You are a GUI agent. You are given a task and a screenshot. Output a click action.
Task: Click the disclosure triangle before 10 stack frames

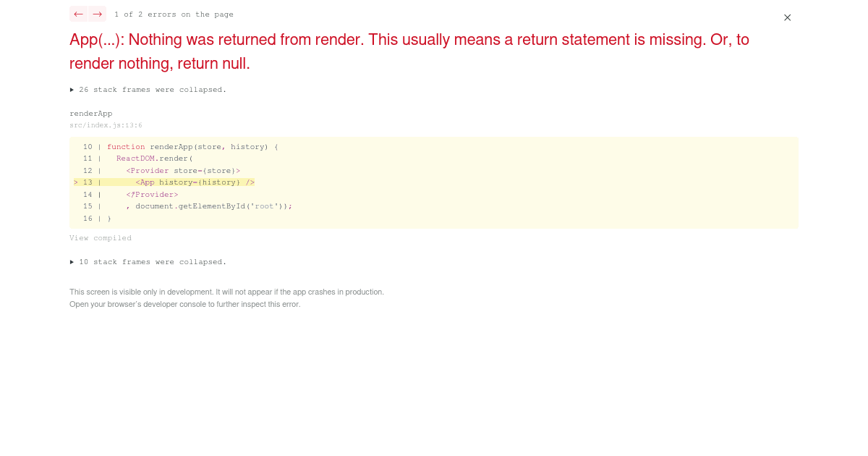72,261
